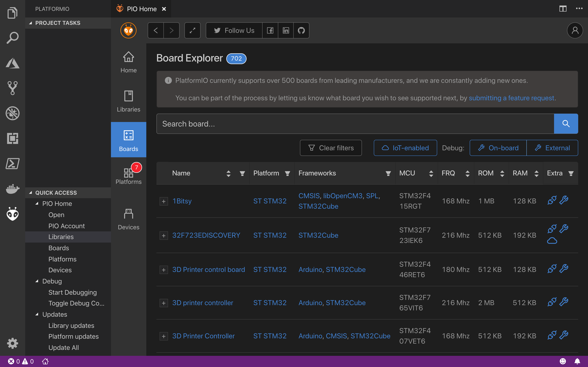The image size is (588, 367).
Task: Toggle the IoT-enabled filter
Action: [x=405, y=148]
